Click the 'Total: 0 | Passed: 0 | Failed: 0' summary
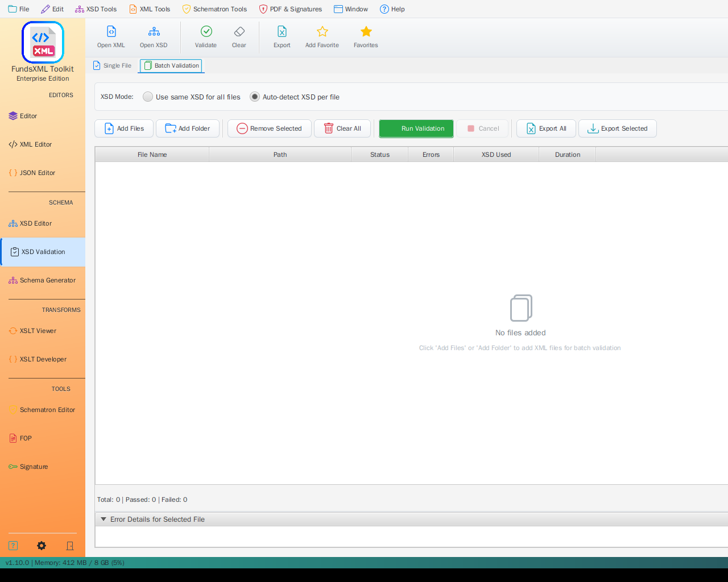This screenshot has height=582, width=728. (142, 500)
